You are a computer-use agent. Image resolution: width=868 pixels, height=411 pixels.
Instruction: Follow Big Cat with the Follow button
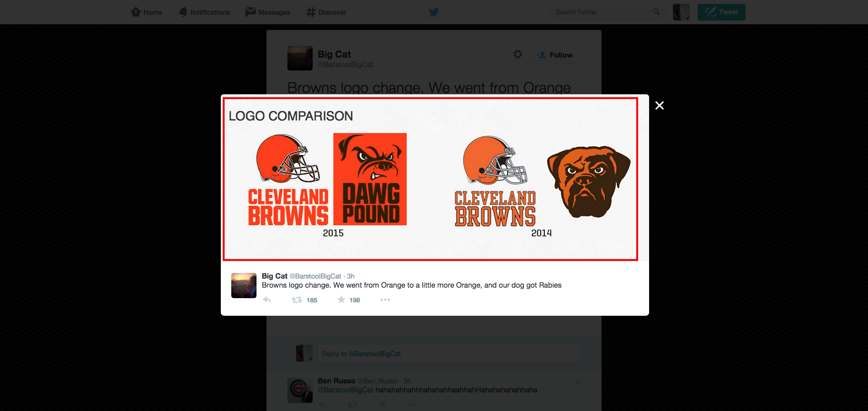coord(555,55)
